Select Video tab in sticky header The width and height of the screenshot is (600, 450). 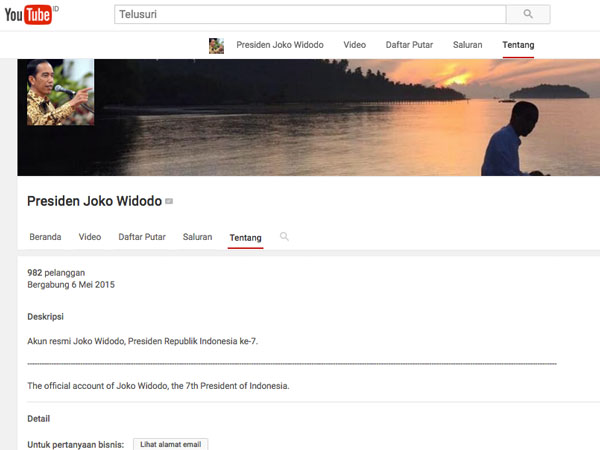pyautogui.click(x=355, y=45)
